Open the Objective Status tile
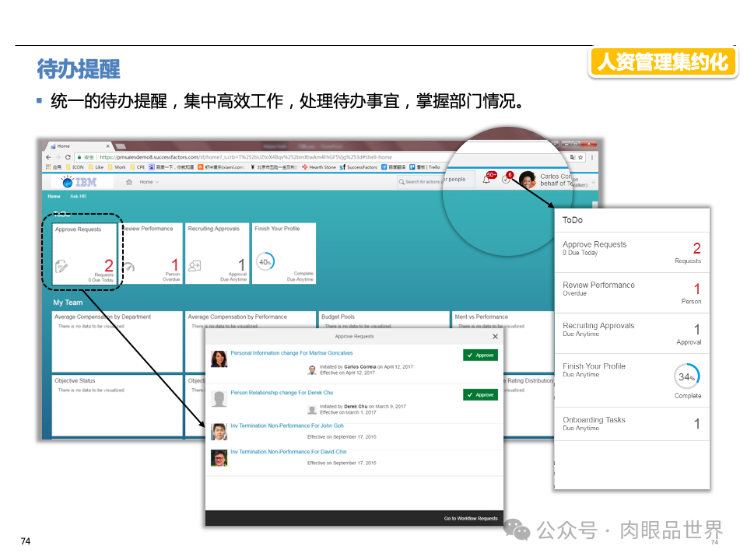747x560 pixels. [117, 405]
